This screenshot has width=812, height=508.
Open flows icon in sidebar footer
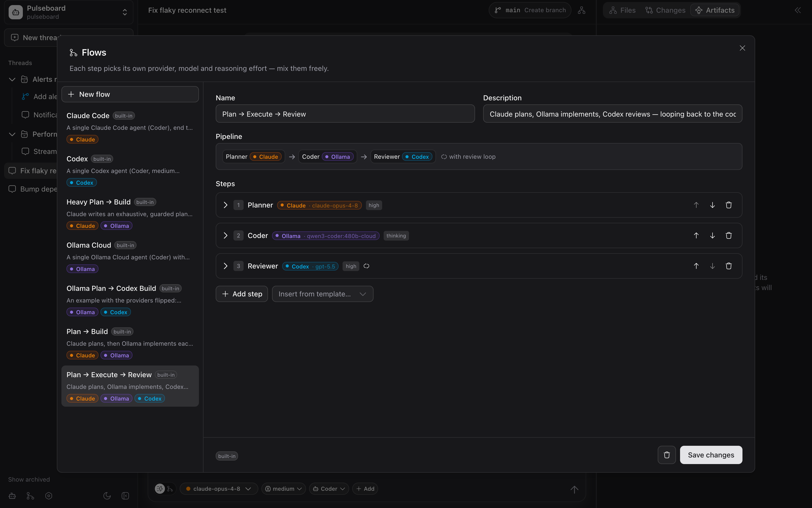coord(30,496)
